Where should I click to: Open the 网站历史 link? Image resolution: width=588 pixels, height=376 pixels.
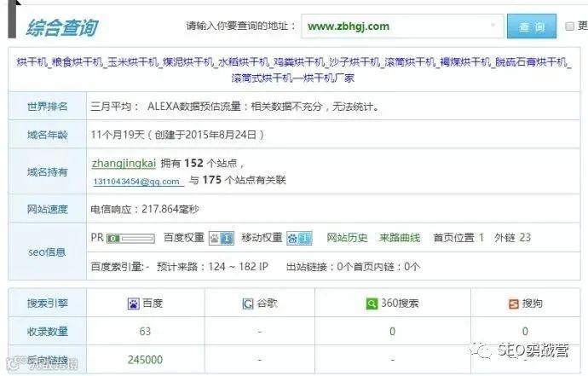coord(347,238)
